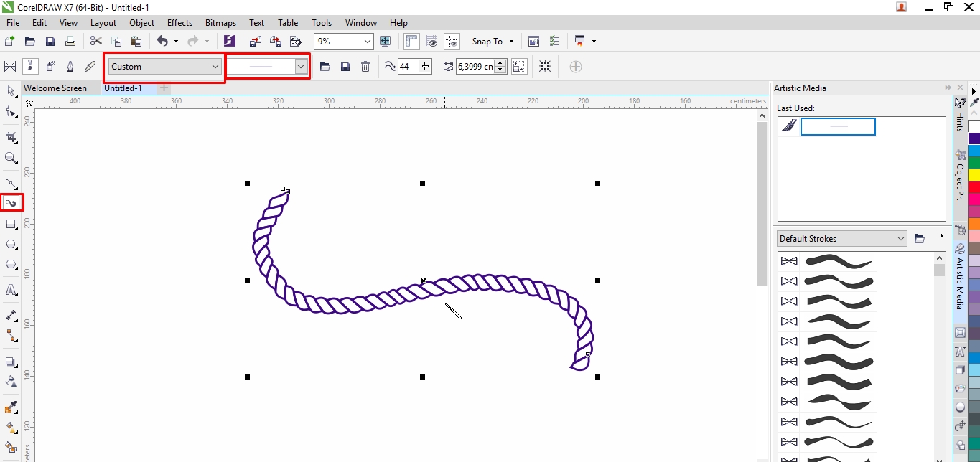Select the Artistic Media tool
Viewport: 980px width, 462px height.
11,203
